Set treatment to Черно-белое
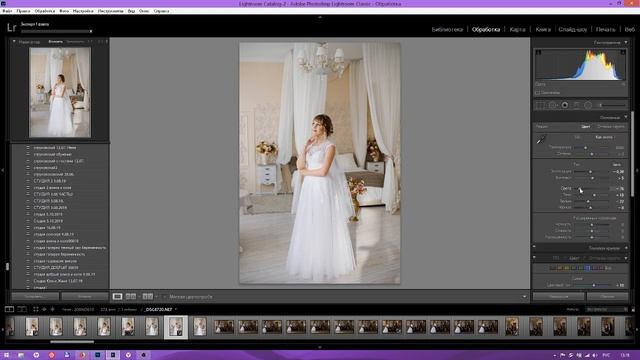640x360 pixels. coord(611,127)
